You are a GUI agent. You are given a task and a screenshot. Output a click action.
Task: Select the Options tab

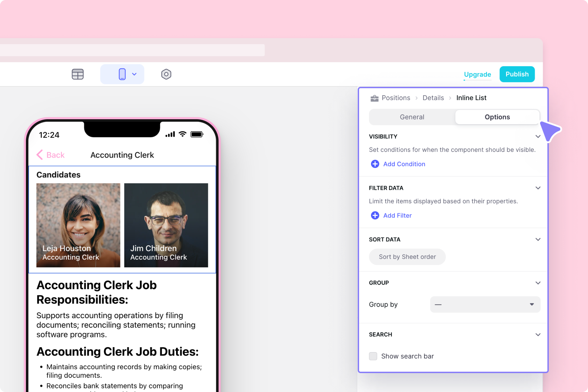point(497,117)
